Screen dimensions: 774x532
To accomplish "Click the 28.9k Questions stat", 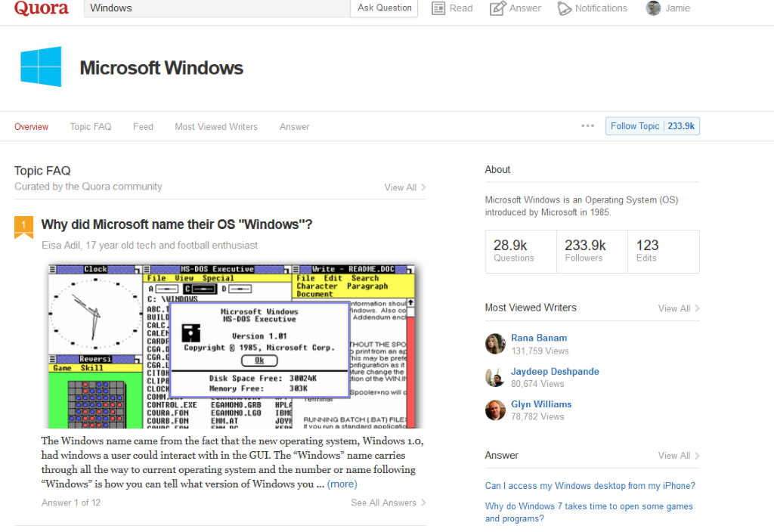I will [x=521, y=251].
